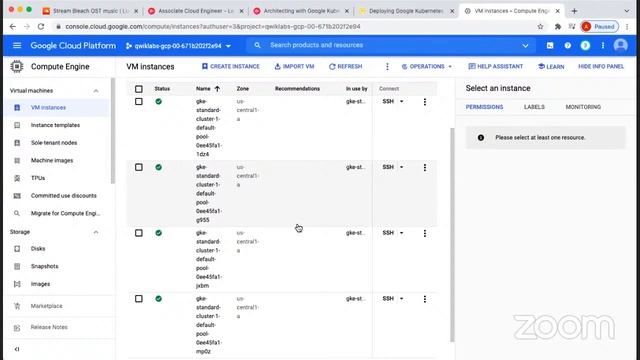This screenshot has width=640, height=360.
Task: Open Disks in sidebar
Action: click(x=38, y=249)
